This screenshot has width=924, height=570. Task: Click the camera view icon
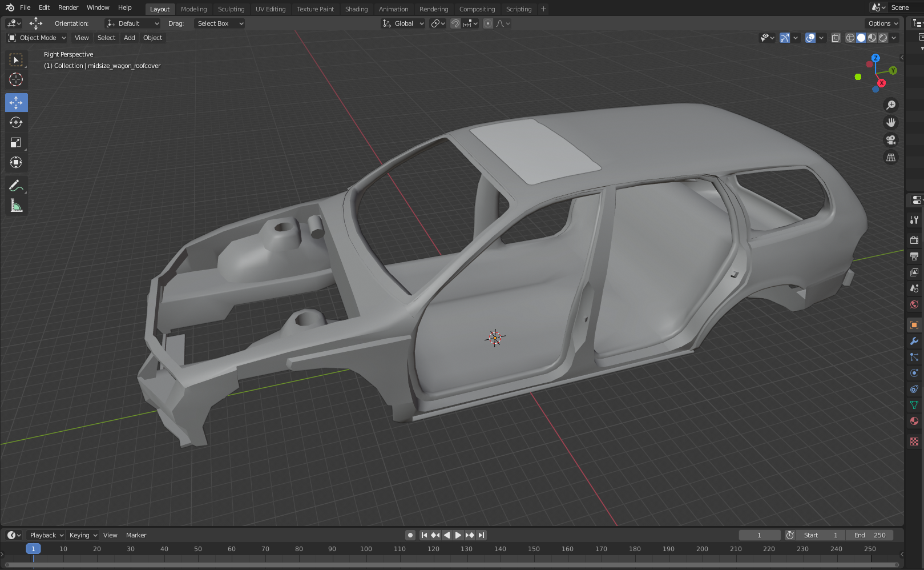[x=890, y=140]
